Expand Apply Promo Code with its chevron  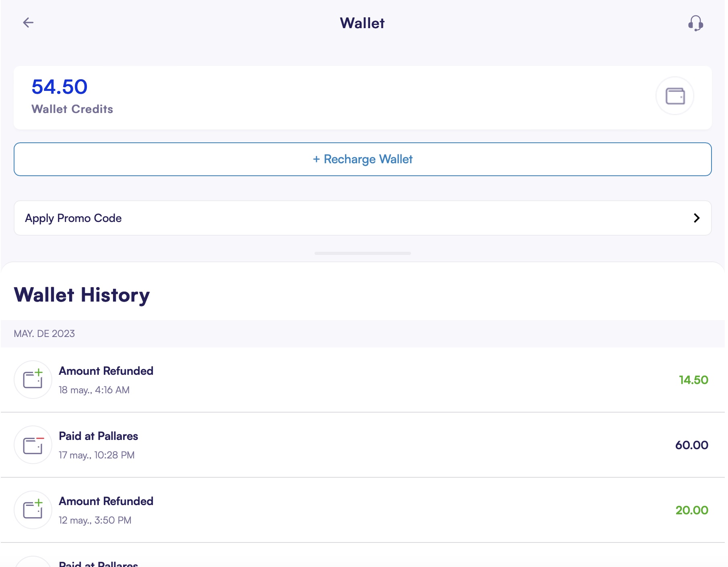tap(696, 218)
